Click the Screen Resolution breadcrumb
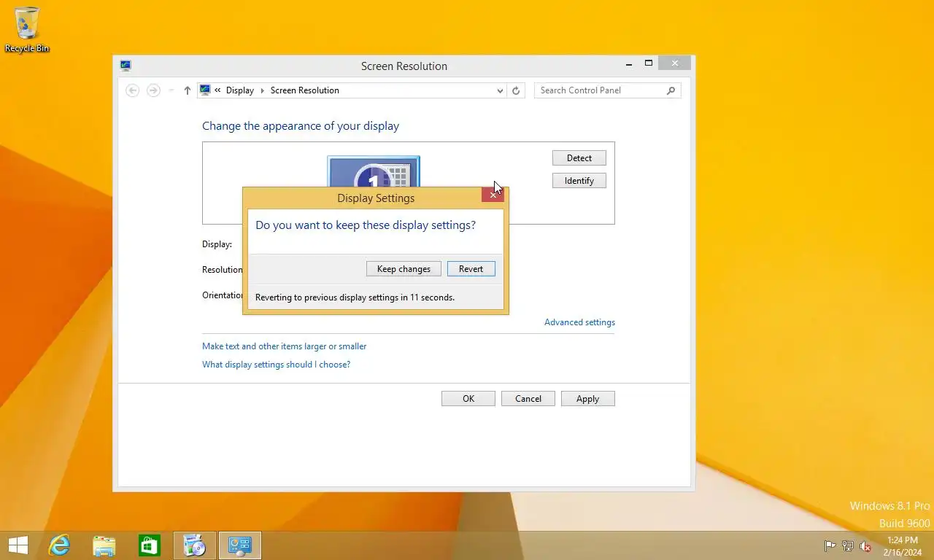Viewport: 934px width, 560px height. click(305, 90)
